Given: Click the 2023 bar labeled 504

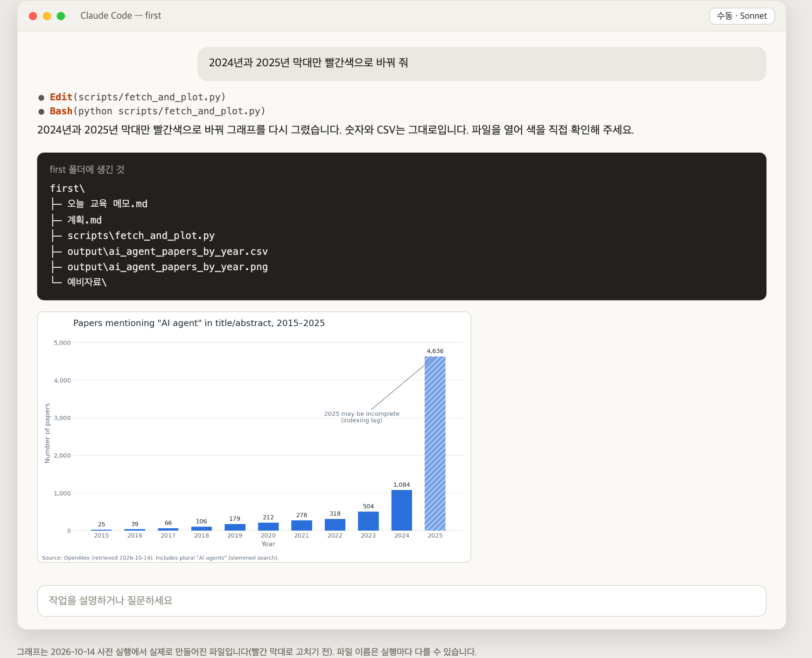Looking at the screenshot, I should [x=368, y=521].
